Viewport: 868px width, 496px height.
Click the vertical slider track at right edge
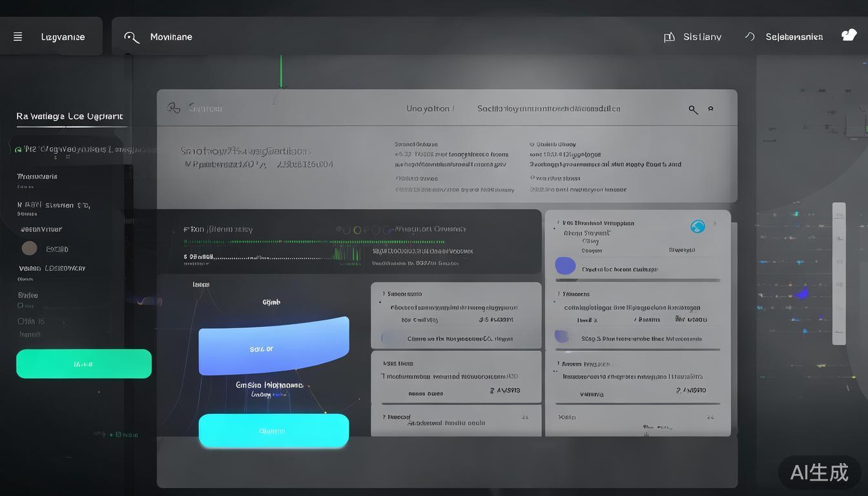(839, 274)
